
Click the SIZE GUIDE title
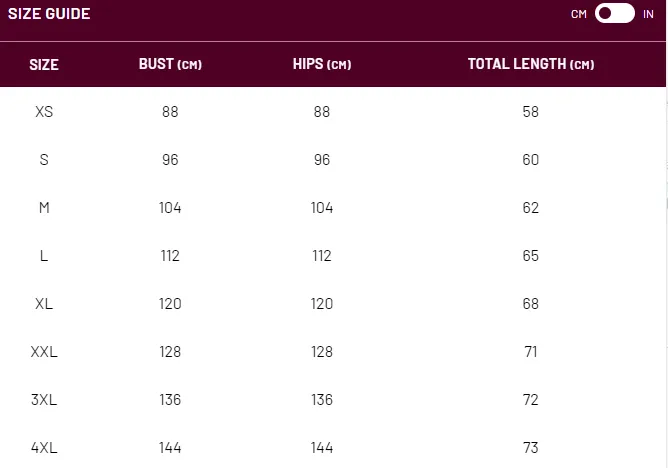[x=49, y=14]
